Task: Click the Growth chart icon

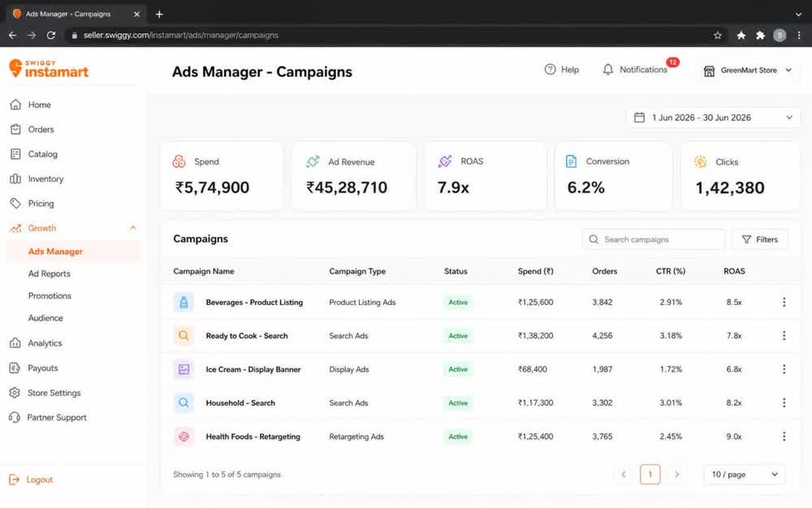Action: pos(15,228)
